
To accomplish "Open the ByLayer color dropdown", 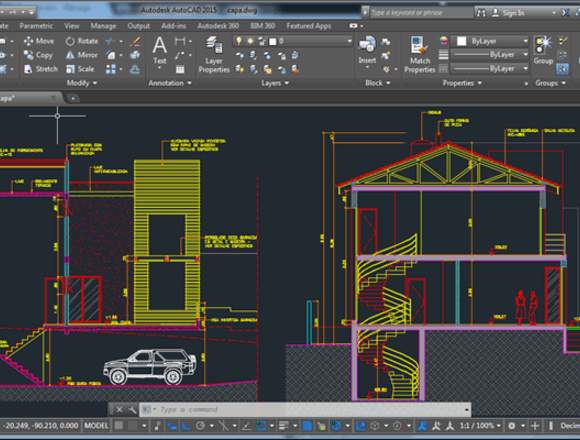I will tap(525, 41).
